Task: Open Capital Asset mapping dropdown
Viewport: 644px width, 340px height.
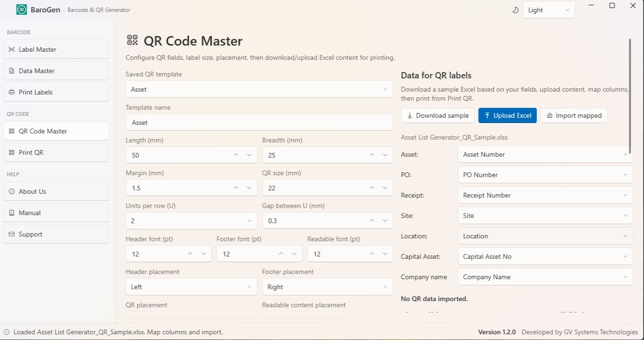Action: pyautogui.click(x=545, y=256)
